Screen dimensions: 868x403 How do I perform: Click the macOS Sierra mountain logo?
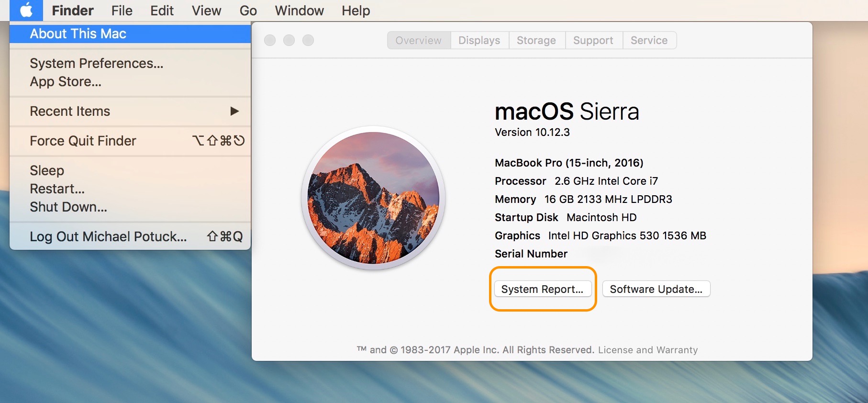pyautogui.click(x=373, y=198)
